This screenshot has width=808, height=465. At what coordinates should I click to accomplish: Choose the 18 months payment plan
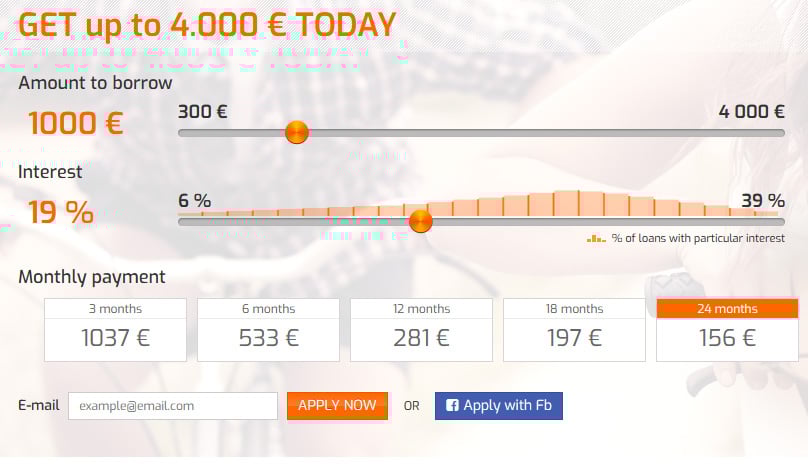(x=575, y=330)
